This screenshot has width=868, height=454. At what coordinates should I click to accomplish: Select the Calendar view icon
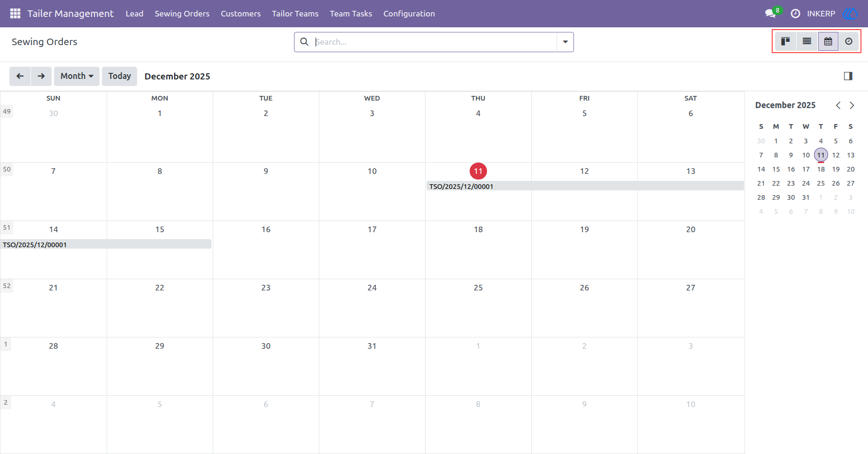(828, 41)
